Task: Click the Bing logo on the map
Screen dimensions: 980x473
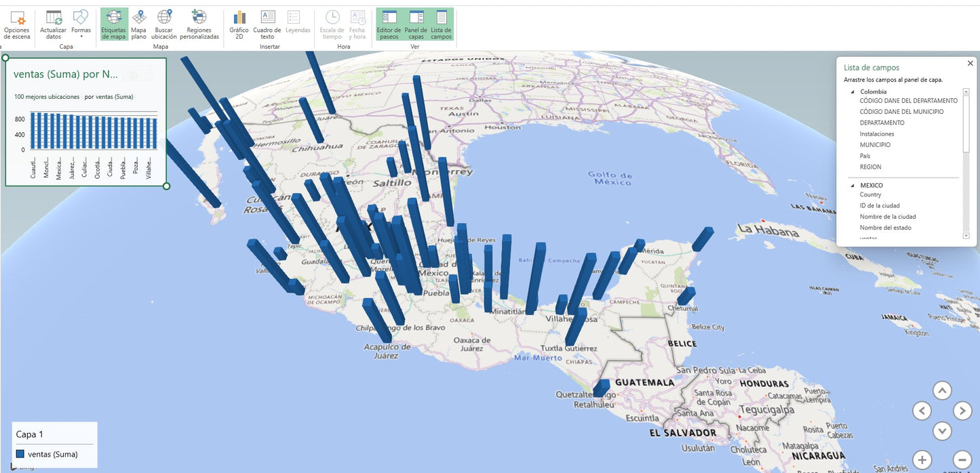Action: coord(22,467)
